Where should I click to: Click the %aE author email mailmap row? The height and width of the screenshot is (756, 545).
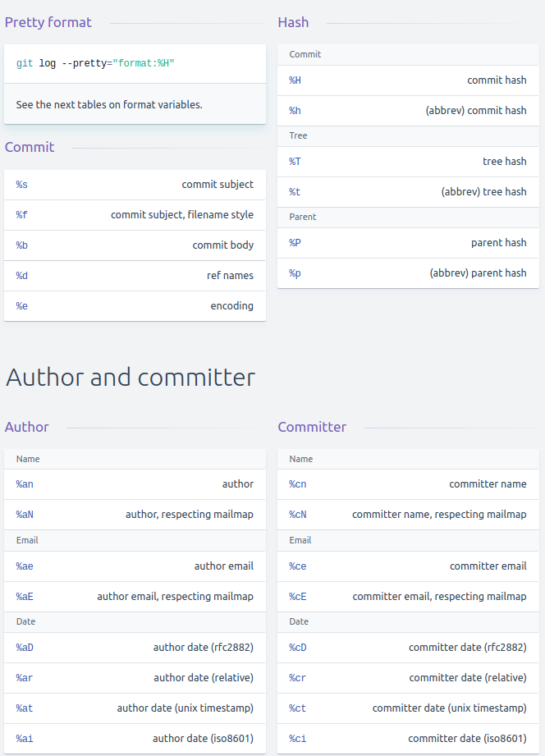135,597
